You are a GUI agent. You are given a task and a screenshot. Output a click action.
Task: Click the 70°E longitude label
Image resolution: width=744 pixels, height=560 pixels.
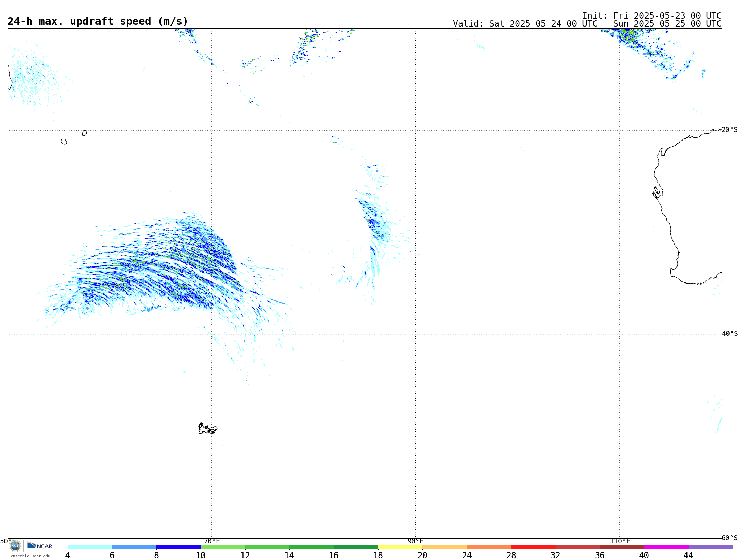pos(212,541)
